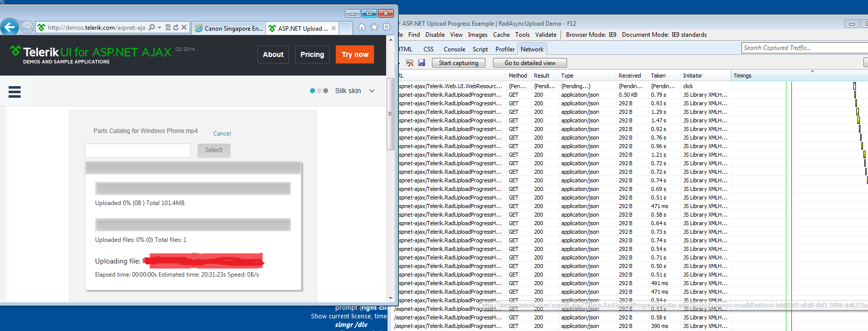Open the Validate menu in F12 tools
The height and width of the screenshot is (331, 868).
(546, 35)
